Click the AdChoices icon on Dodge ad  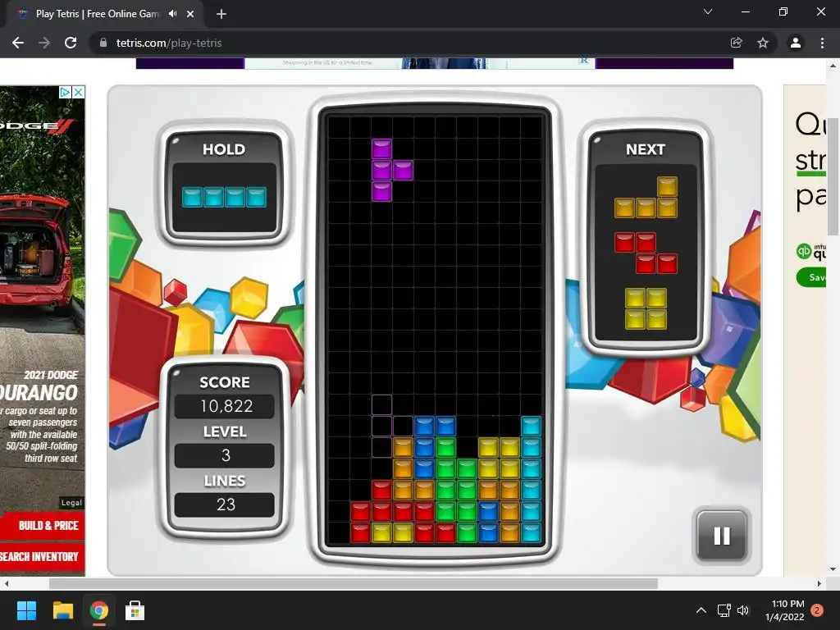pos(65,92)
